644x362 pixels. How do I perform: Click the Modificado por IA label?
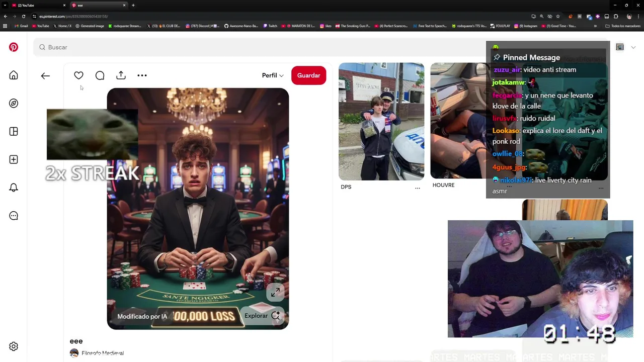coord(142,316)
